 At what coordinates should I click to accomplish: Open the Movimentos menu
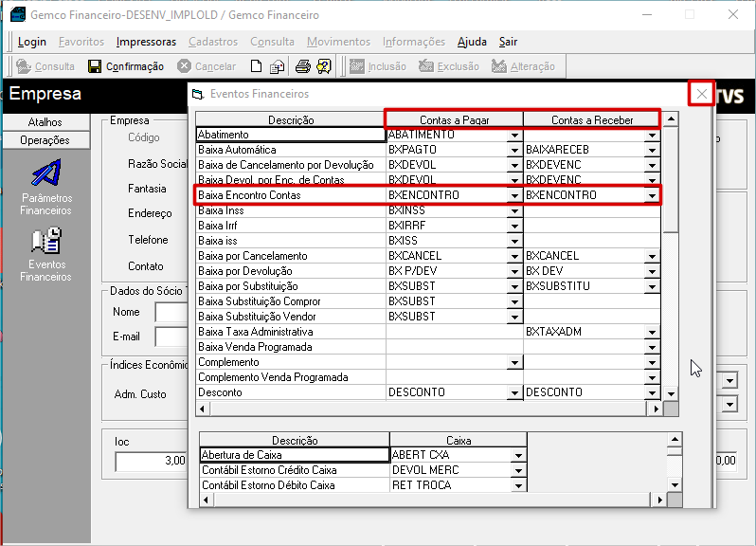tap(338, 42)
